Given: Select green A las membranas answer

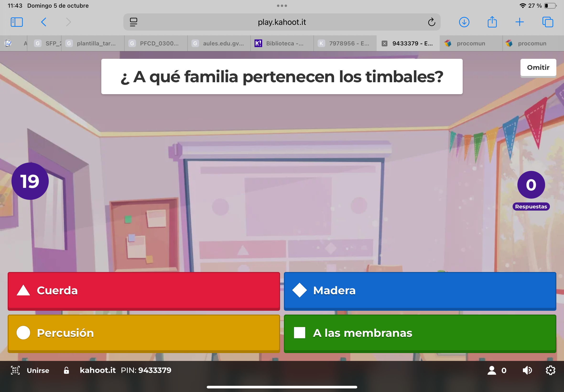Looking at the screenshot, I should click(x=420, y=333).
